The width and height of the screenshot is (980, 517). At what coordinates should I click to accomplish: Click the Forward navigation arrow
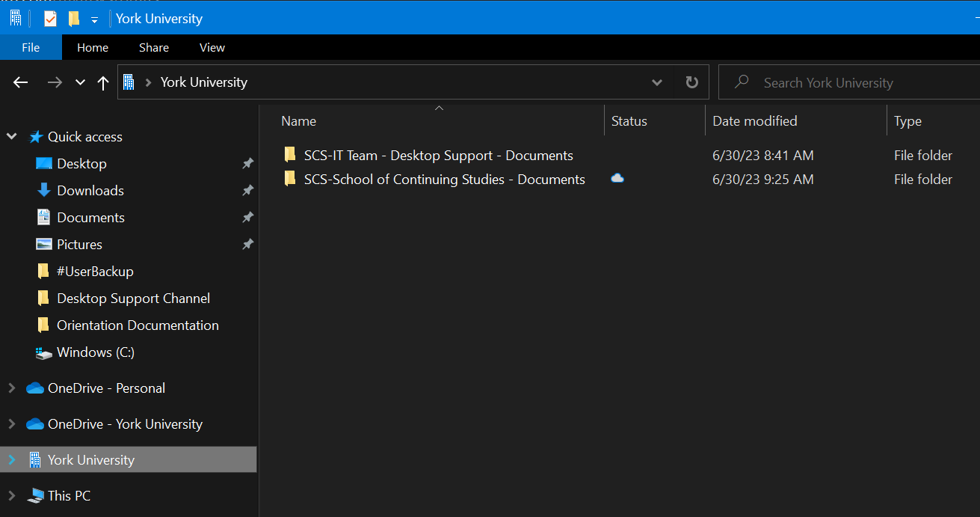coord(55,82)
